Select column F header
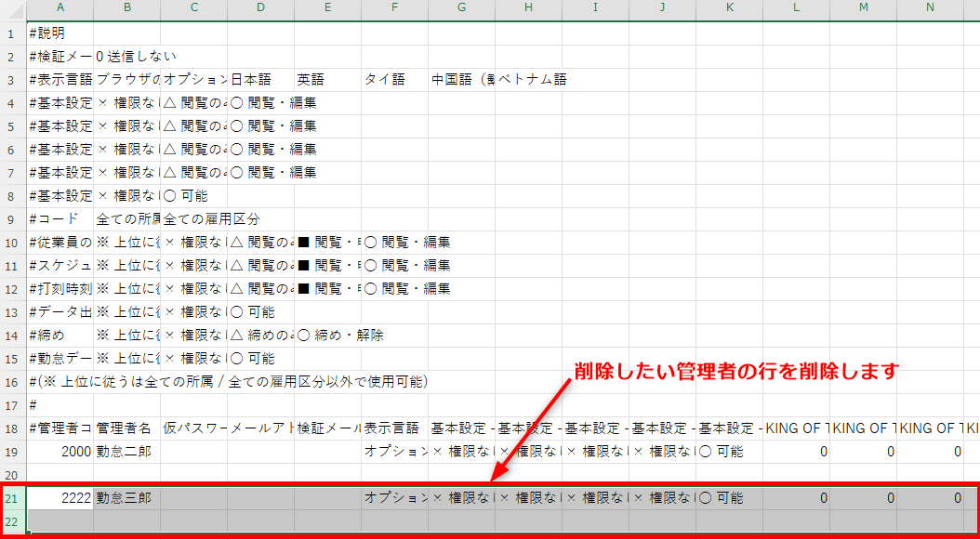The image size is (980, 540). 394,9
